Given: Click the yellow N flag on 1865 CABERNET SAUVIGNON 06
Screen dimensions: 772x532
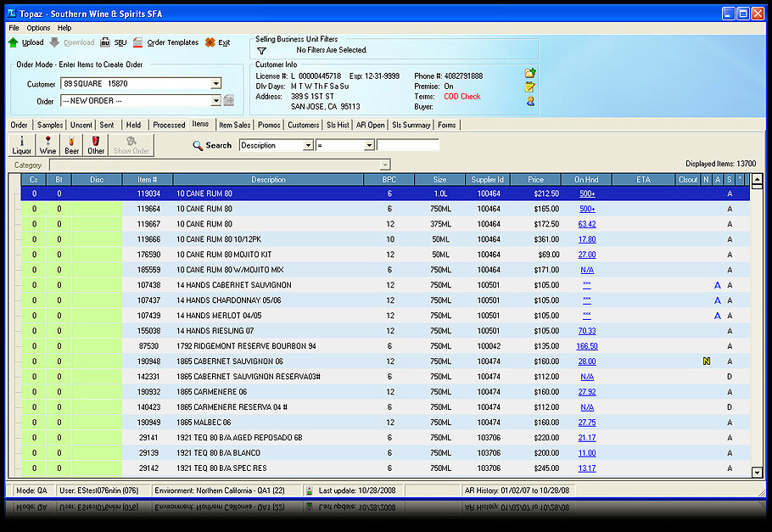Looking at the screenshot, I should point(707,361).
